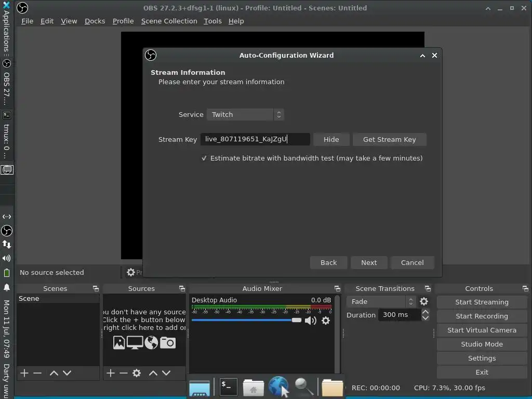Screen dimensions: 532x399
Task: Open the View menu
Action: [x=69, y=21]
